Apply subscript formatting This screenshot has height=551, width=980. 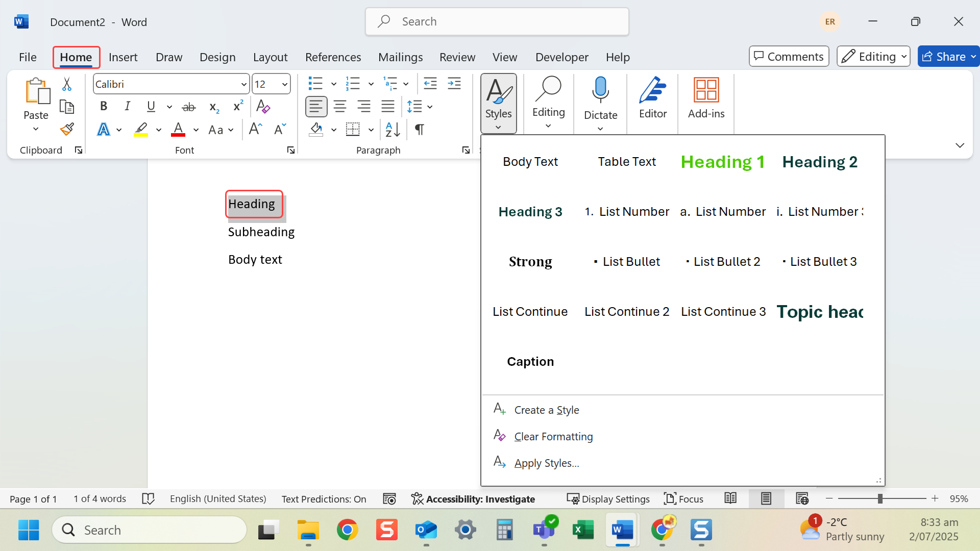click(x=214, y=107)
